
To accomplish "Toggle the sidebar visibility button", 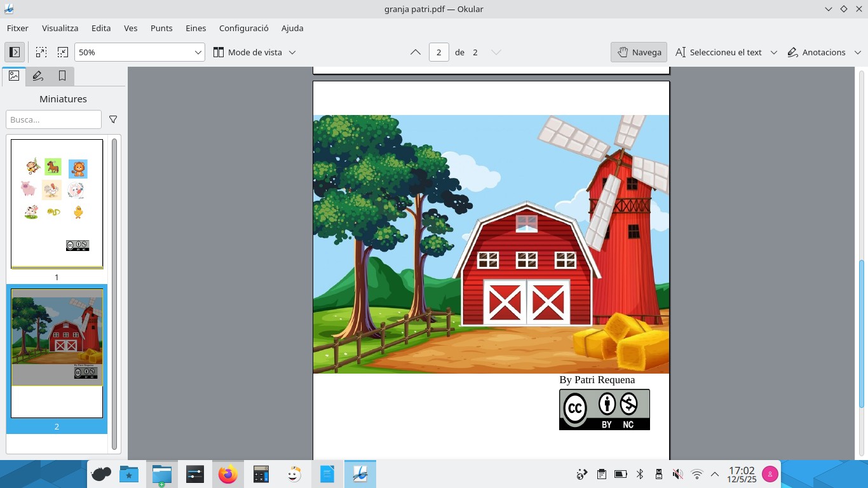I will tap(15, 52).
